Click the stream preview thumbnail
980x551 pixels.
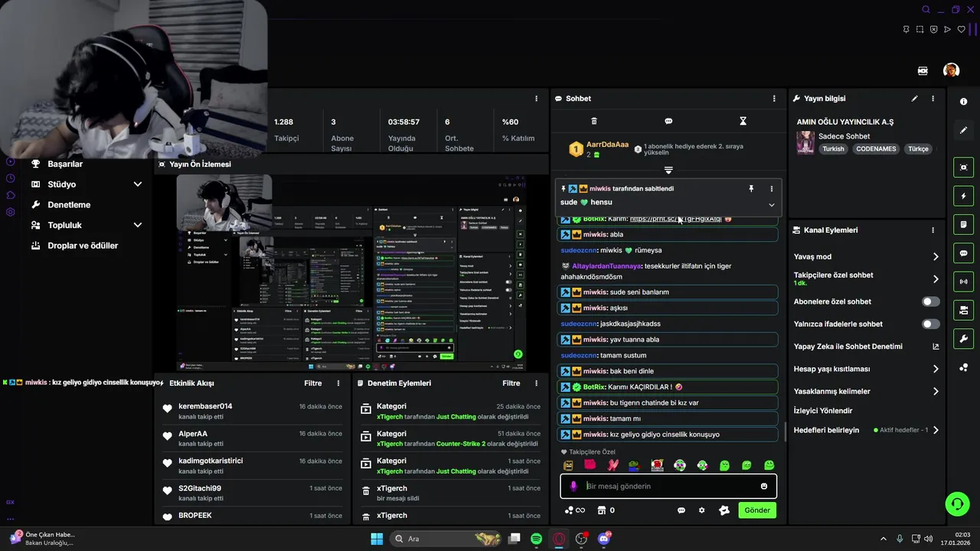click(x=351, y=272)
